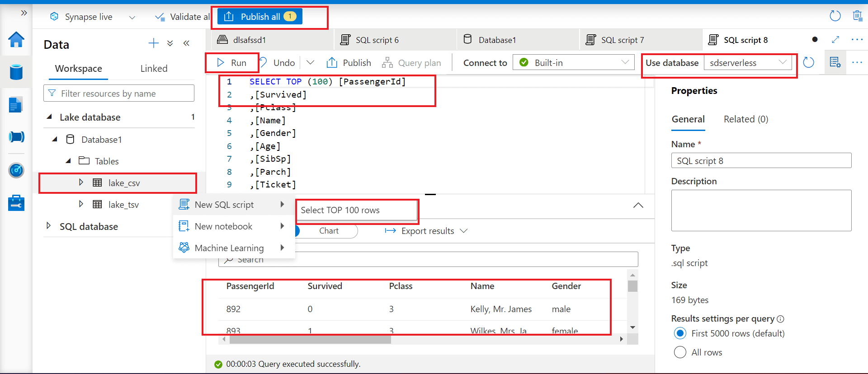Run the SQL script
This screenshot has width=868, height=374.
231,63
